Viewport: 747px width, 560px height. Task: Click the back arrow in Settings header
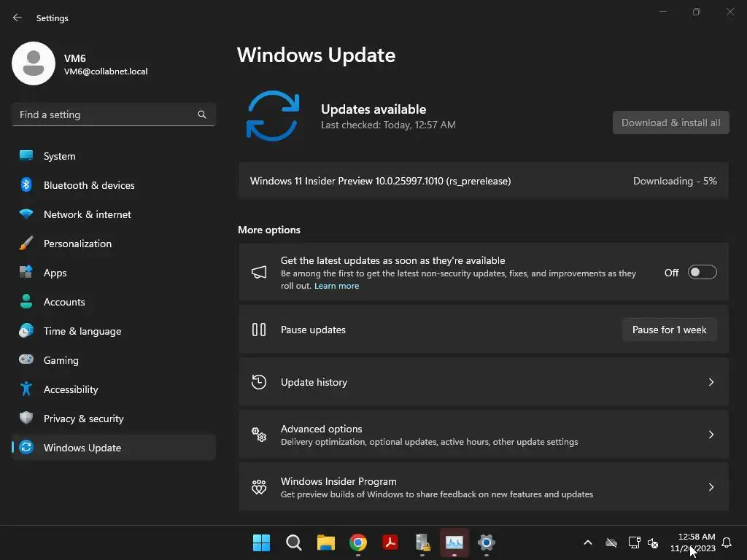[18, 17]
